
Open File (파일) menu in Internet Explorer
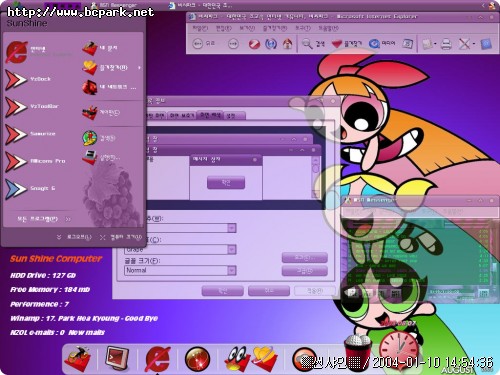click(x=200, y=28)
